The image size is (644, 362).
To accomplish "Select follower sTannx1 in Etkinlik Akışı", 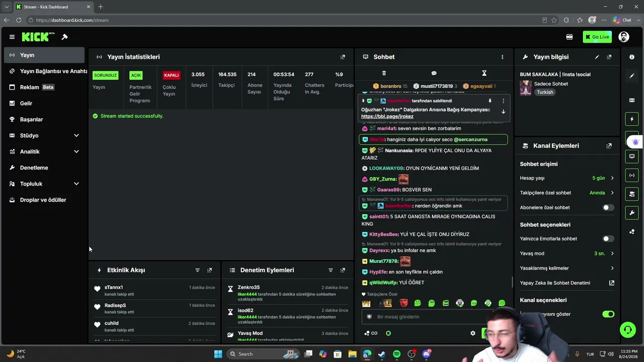I will tap(114, 288).
